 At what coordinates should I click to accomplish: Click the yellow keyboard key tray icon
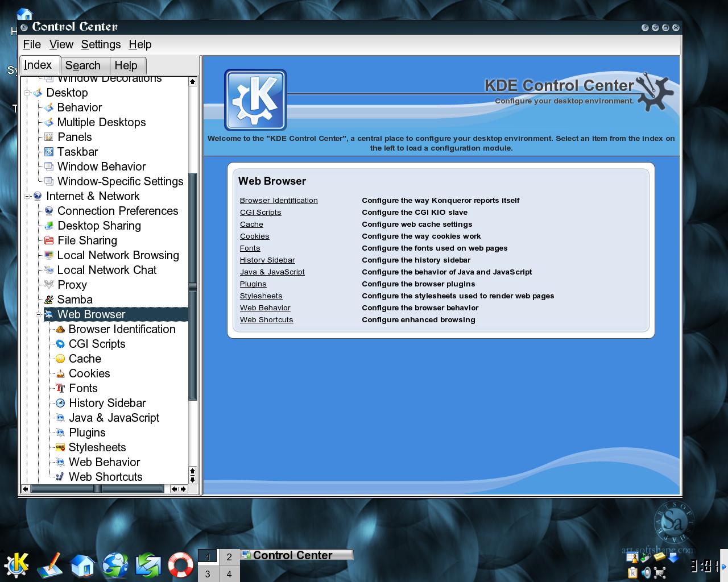coord(660,557)
